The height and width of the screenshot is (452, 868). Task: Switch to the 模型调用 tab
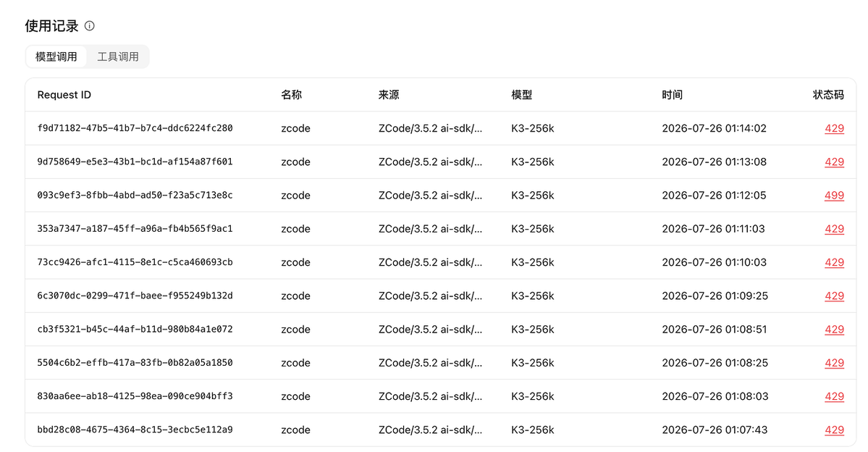(56, 56)
